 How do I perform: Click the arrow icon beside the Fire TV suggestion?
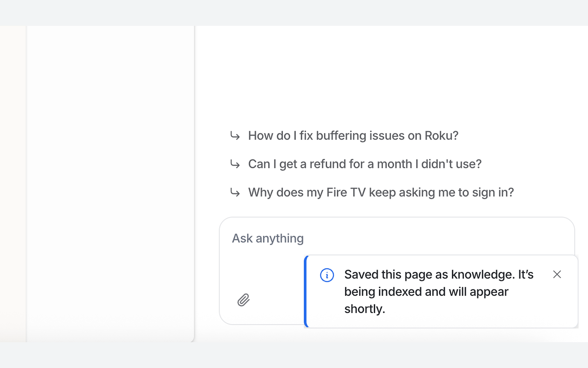point(235,192)
